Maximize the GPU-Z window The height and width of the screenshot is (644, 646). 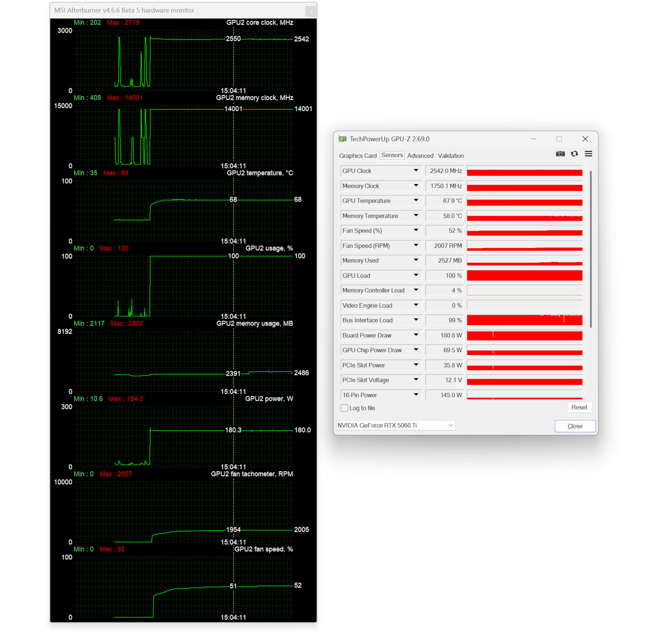(559, 139)
